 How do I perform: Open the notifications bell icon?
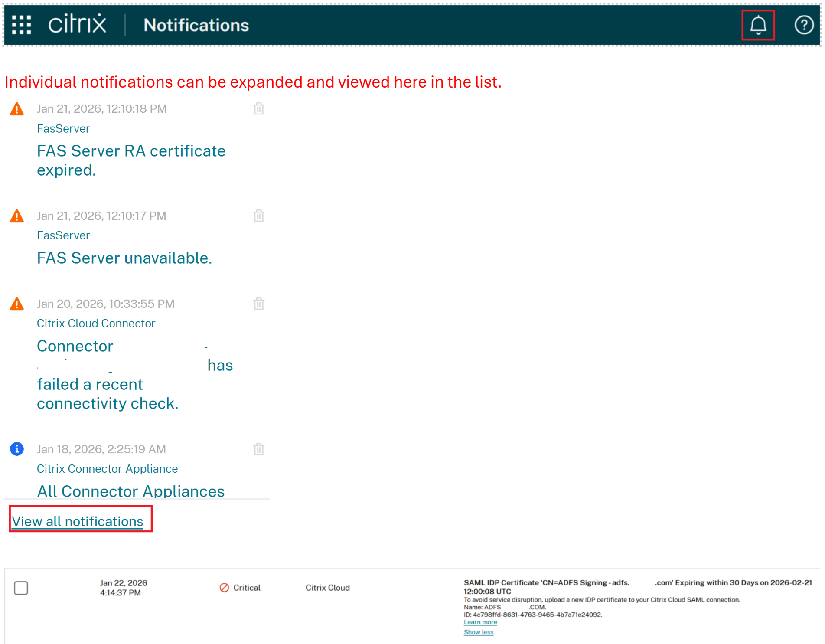[x=757, y=25]
